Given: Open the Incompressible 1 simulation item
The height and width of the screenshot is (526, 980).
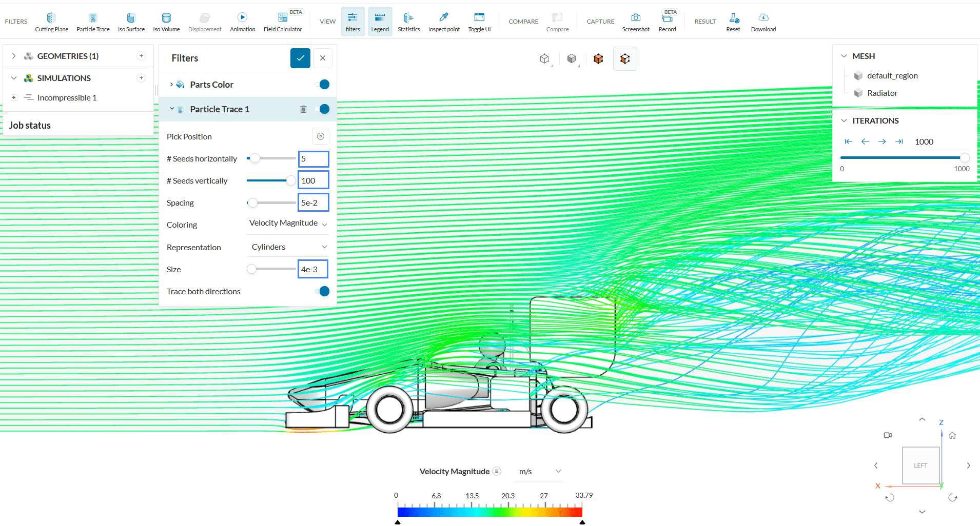Looking at the screenshot, I should 67,98.
